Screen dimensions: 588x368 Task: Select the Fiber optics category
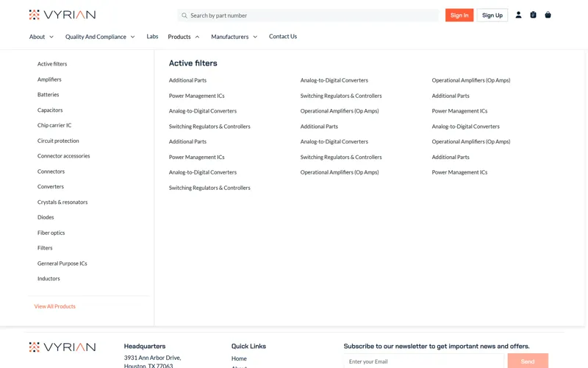pyautogui.click(x=51, y=233)
